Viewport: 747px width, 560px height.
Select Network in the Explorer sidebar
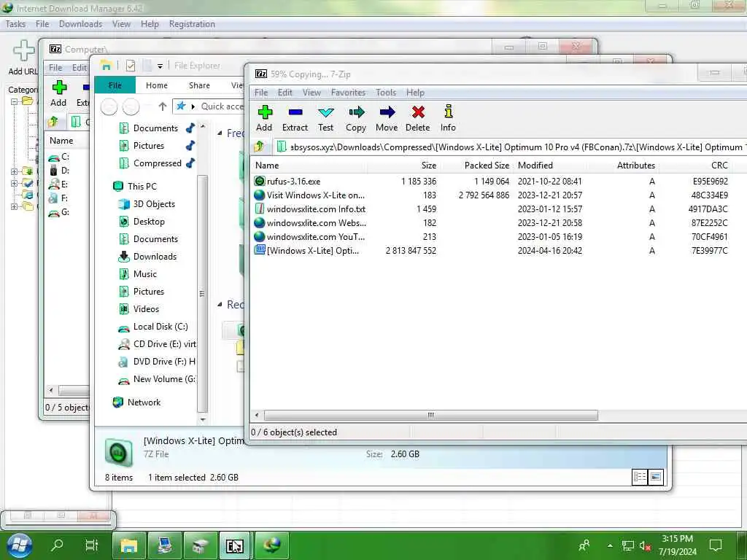pos(137,402)
